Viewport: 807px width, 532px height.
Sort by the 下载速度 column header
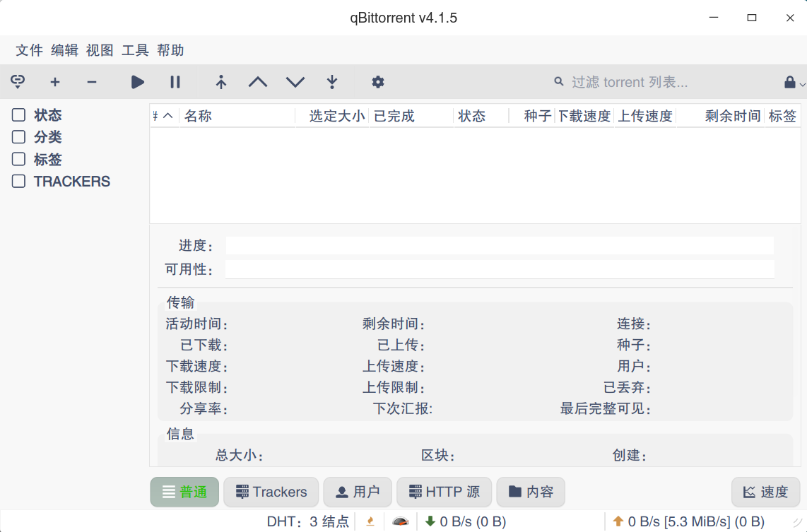[x=584, y=116]
